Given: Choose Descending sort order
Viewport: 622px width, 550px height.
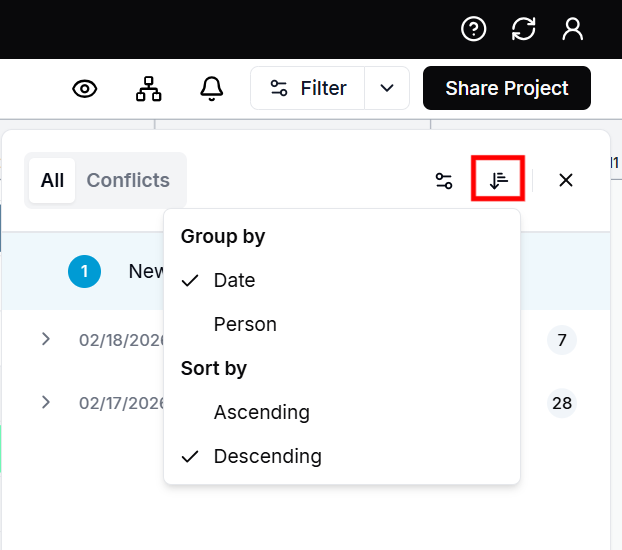Looking at the screenshot, I should point(267,457).
